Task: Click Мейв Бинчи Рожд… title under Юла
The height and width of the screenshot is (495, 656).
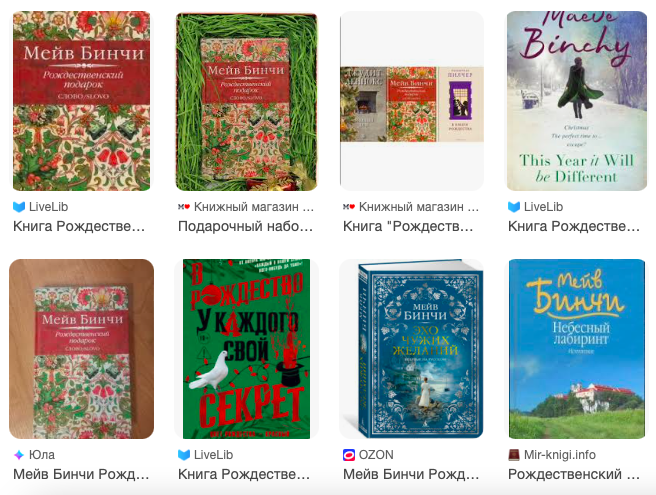Action: point(81,474)
